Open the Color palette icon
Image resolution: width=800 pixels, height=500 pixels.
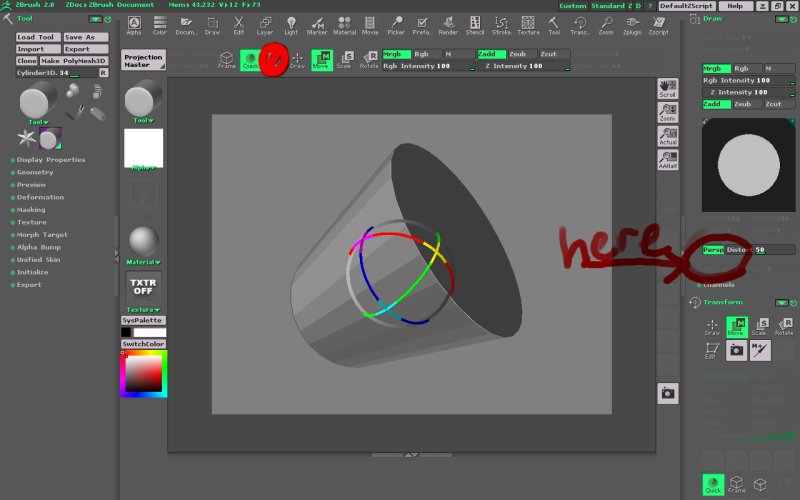160,25
